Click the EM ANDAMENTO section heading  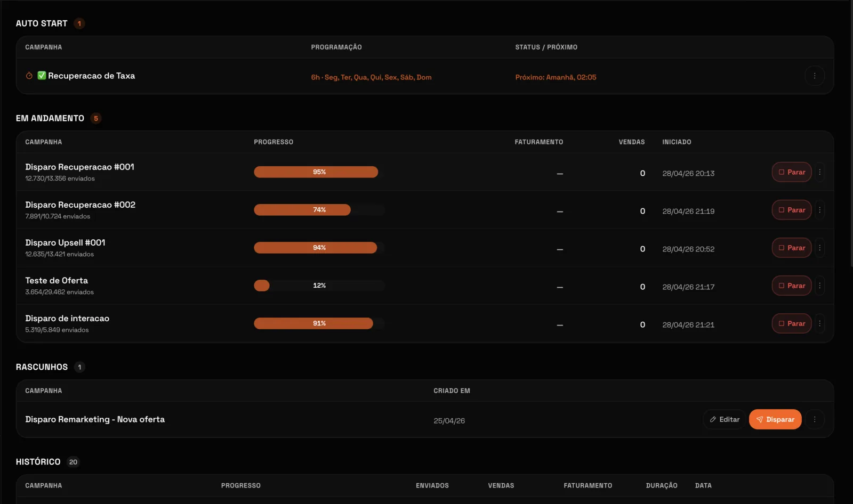coord(50,118)
